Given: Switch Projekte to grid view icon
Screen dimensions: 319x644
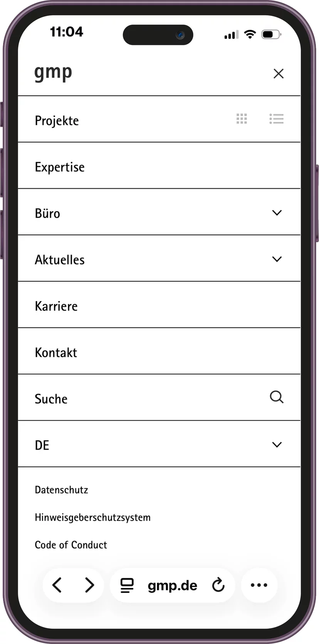Looking at the screenshot, I should [242, 119].
